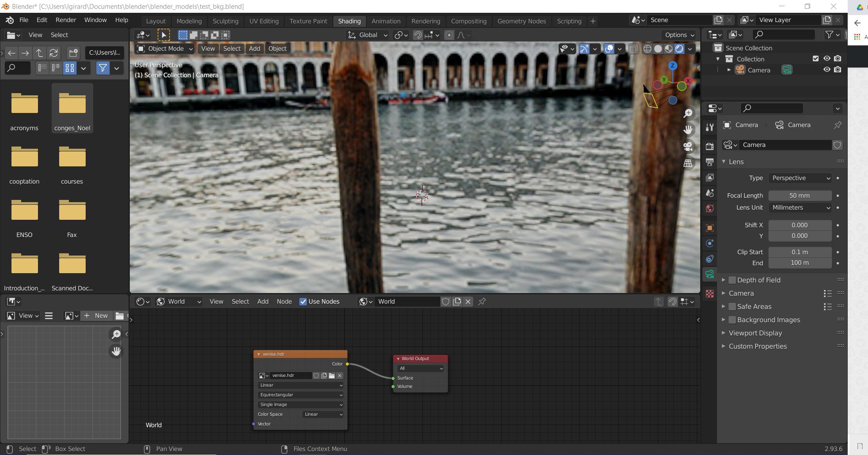Click the Clip Start 0.1 m field
The width and height of the screenshot is (868, 455).
click(800, 252)
